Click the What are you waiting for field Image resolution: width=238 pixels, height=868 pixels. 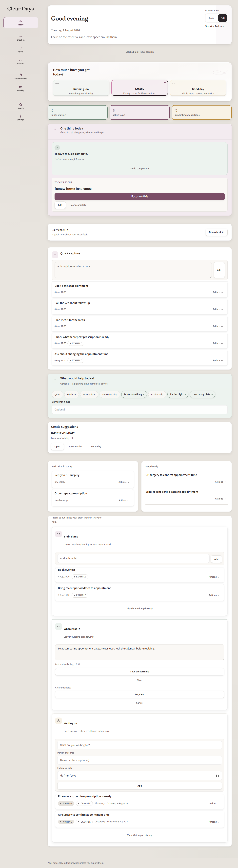139,745
